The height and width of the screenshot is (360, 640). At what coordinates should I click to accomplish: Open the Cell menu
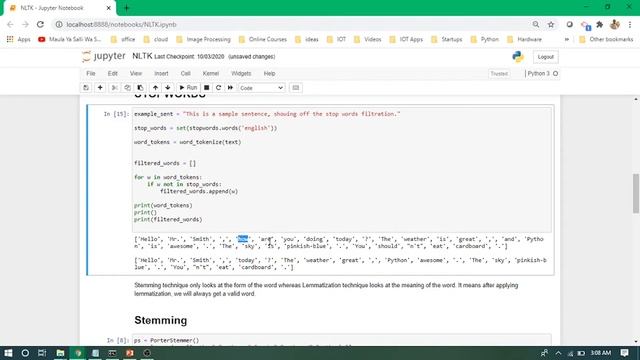pos(185,73)
